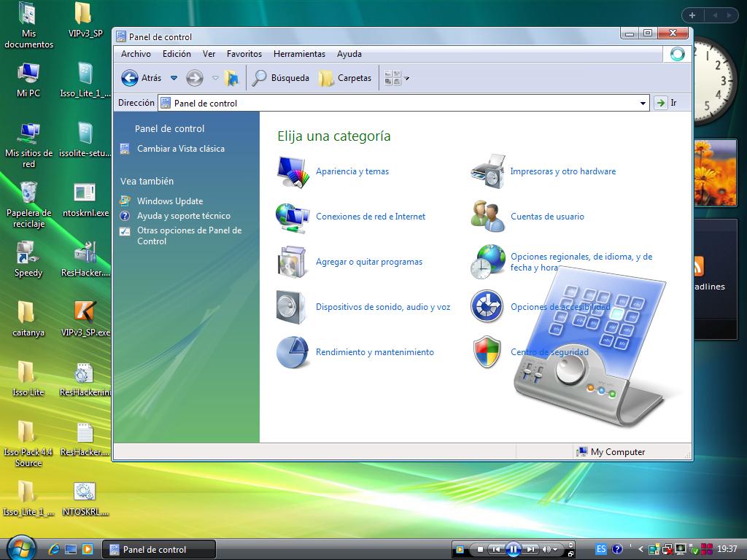Skip to previous track in taskbar player
The height and width of the screenshot is (560, 747).
click(496, 550)
